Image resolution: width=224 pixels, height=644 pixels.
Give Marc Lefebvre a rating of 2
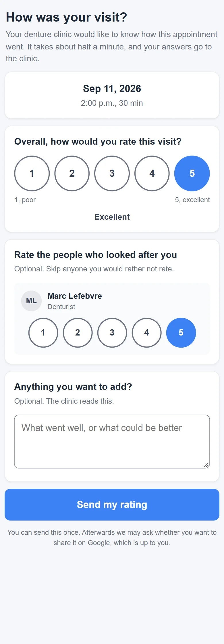(x=78, y=333)
